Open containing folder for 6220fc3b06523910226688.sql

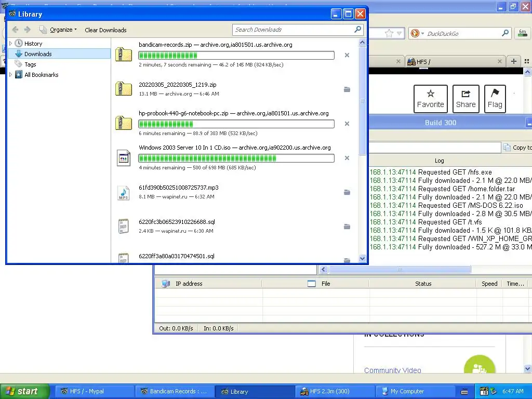(x=347, y=227)
